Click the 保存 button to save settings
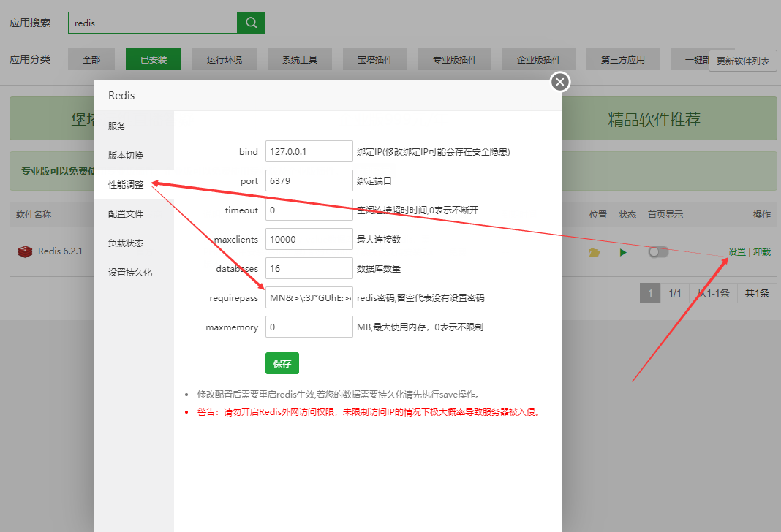The width and height of the screenshot is (781, 532). pos(282,362)
